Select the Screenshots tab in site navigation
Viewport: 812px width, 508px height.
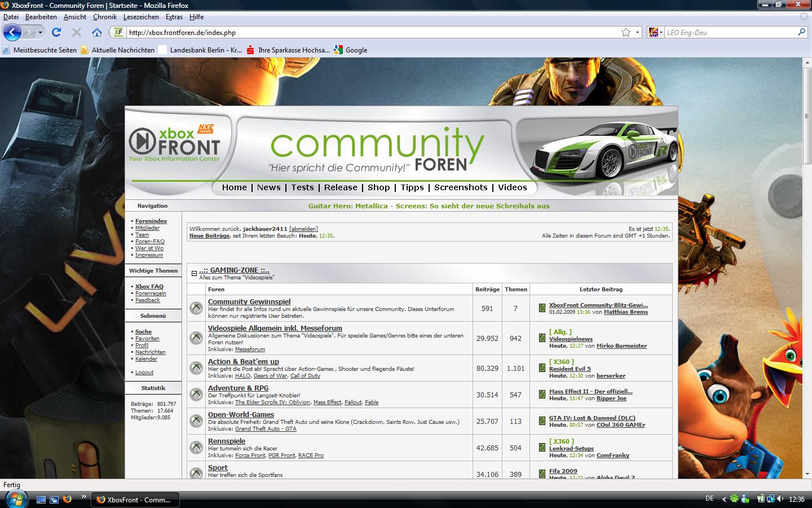[461, 187]
